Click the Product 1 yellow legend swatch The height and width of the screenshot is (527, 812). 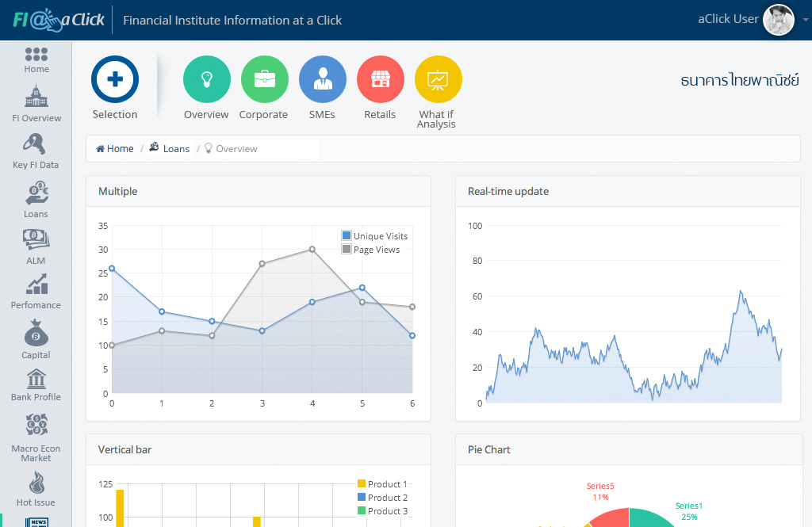pos(362,483)
